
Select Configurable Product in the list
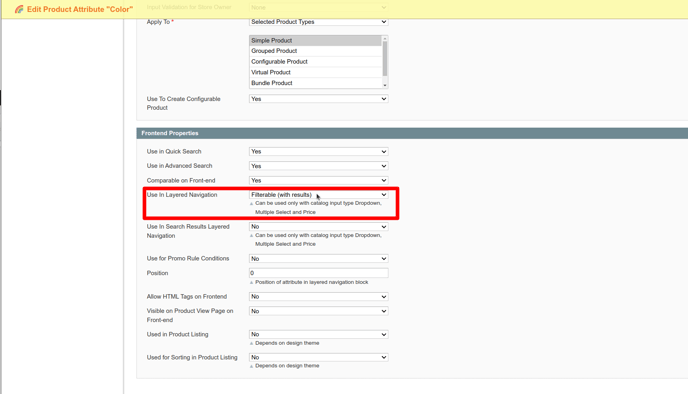[x=315, y=61]
